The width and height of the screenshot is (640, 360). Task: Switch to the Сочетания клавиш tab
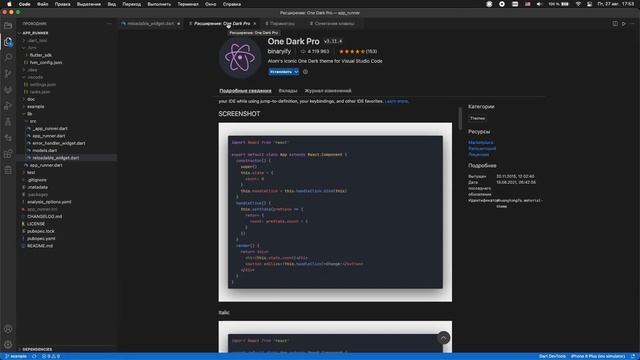(x=334, y=24)
